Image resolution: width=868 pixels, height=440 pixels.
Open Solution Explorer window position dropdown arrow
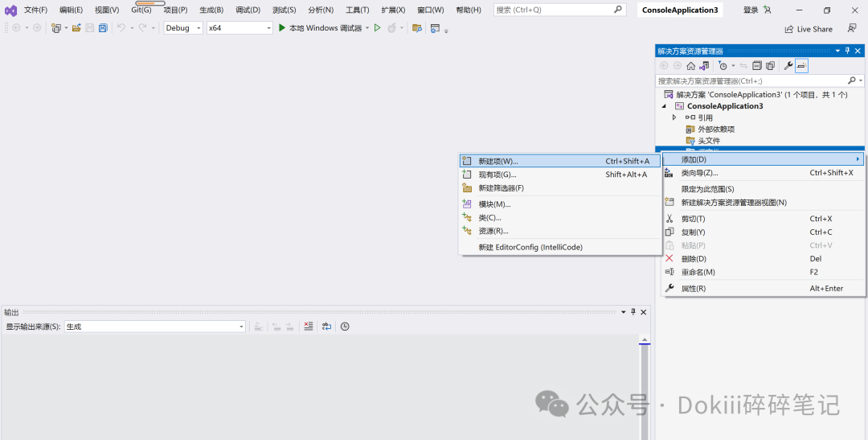click(837, 51)
